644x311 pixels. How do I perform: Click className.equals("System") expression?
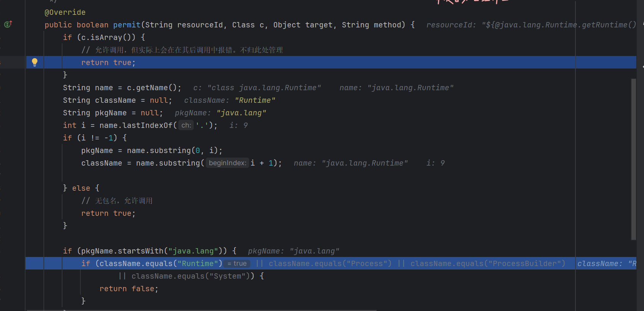click(x=191, y=276)
